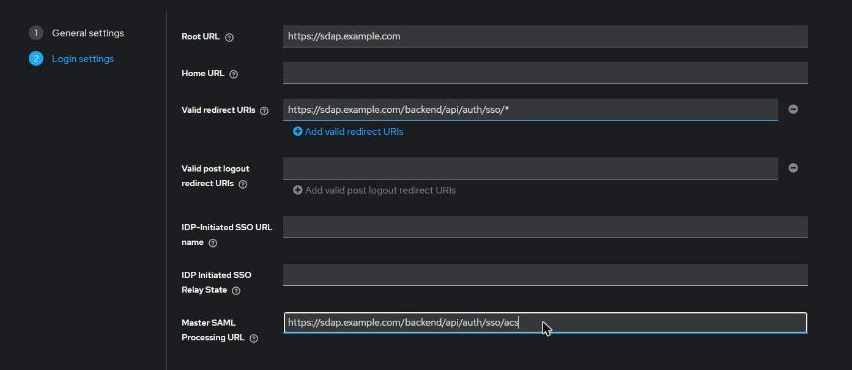
Task: Show help for Master SAML Processing URL
Action: pyautogui.click(x=254, y=338)
